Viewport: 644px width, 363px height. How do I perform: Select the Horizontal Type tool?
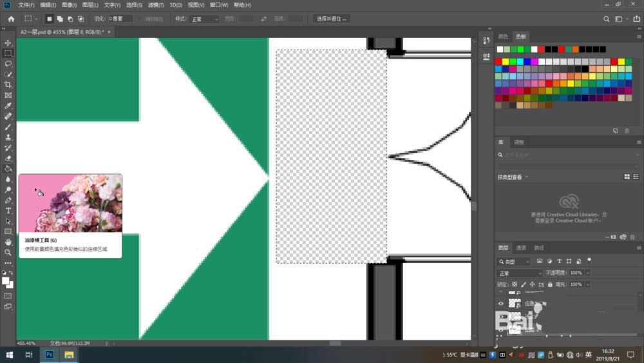point(8,211)
